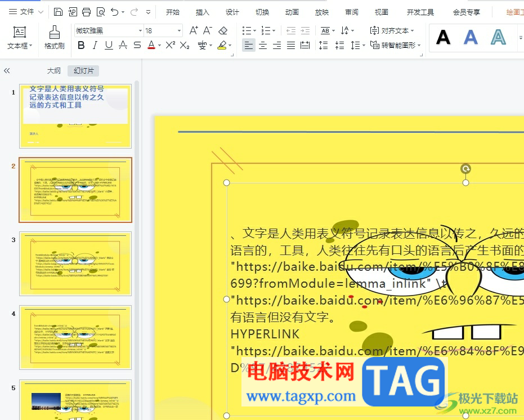Open the 开发工具 tab
This screenshot has height=420, width=524.
click(x=420, y=12)
